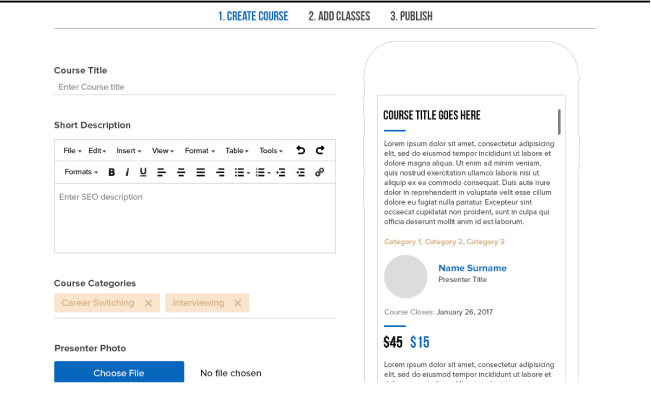This screenshot has width=651, height=401.
Task: Click Name Surname link in preview
Action: click(472, 268)
